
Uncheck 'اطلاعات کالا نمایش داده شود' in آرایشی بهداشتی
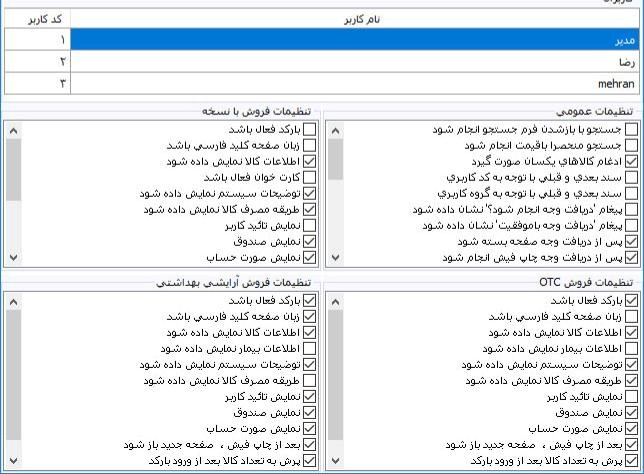pyautogui.click(x=309, y=333)
